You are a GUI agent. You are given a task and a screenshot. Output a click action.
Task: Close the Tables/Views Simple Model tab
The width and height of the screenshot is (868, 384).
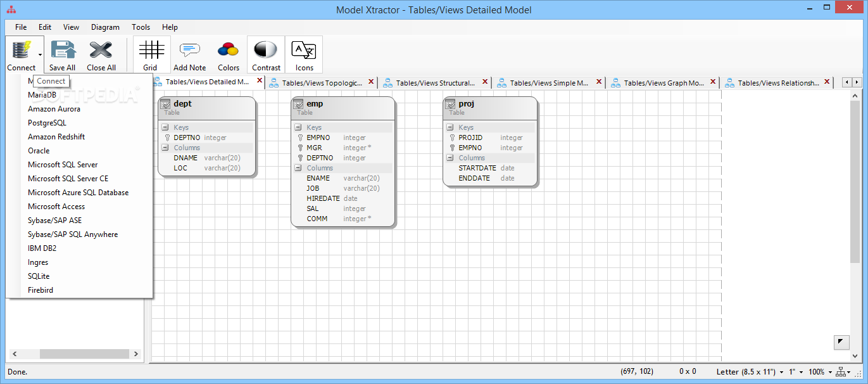[599, 82]
